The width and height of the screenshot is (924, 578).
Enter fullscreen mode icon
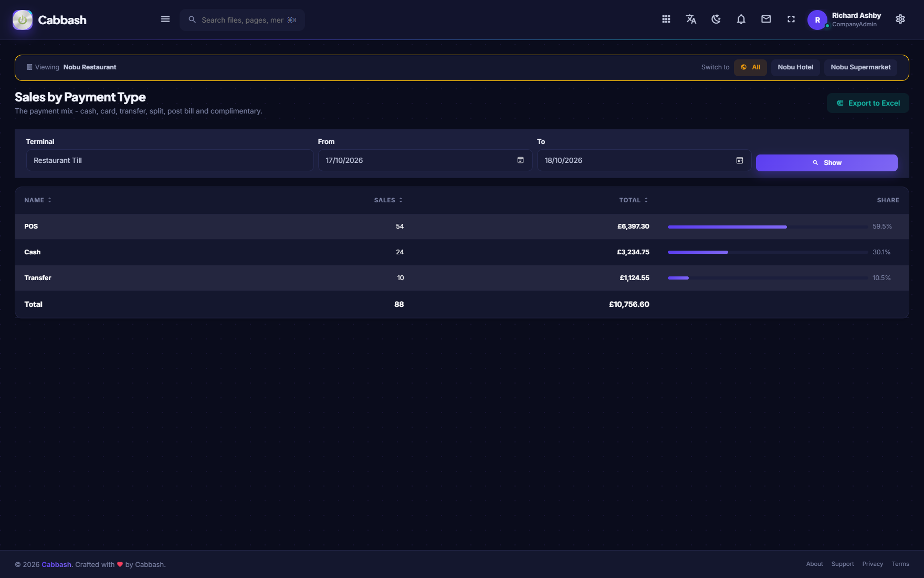791,19
